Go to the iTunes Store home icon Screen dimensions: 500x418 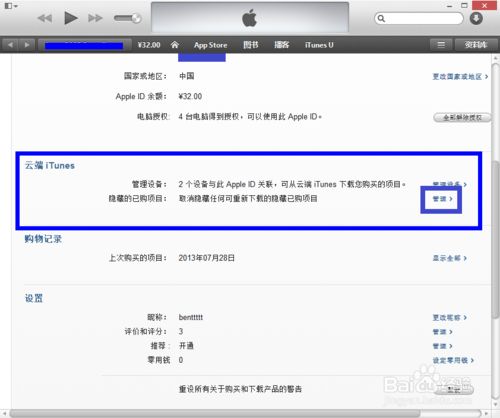pyautogui.click(x=175, y=45)
